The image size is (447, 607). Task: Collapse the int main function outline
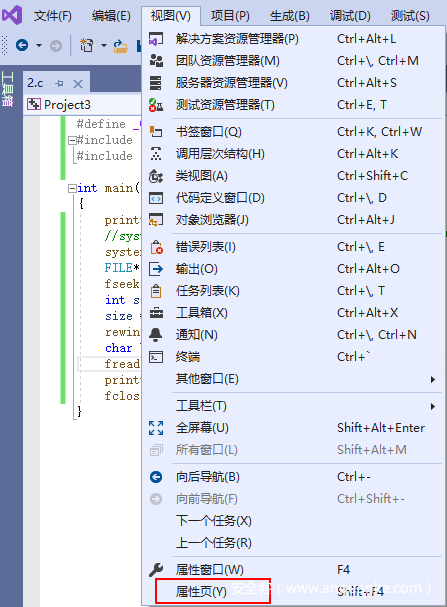coord(72,189)
